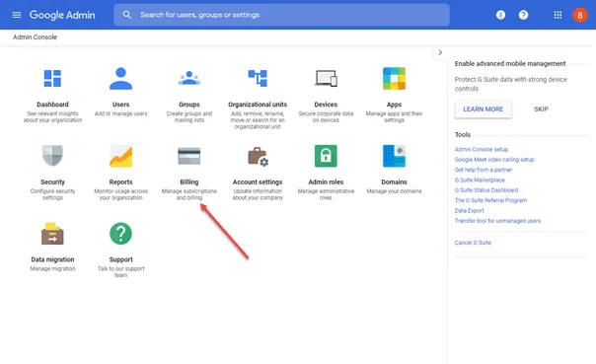Click 'Configure security settings' description
The height and width of the screenshot is (364, 596).
pos(52,194)
